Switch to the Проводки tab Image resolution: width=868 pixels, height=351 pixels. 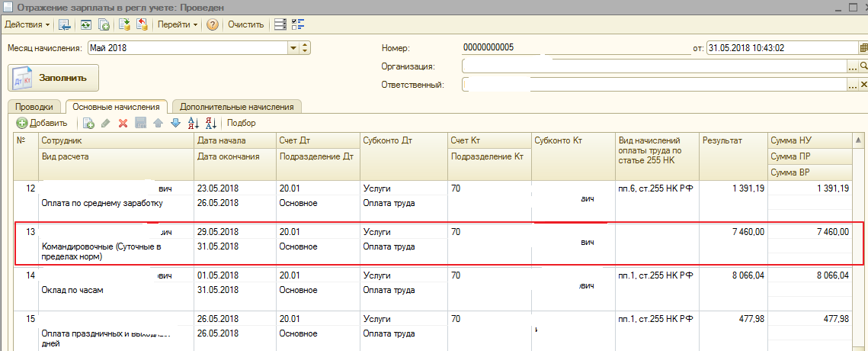pyautogui.click(x=34, y=107)
